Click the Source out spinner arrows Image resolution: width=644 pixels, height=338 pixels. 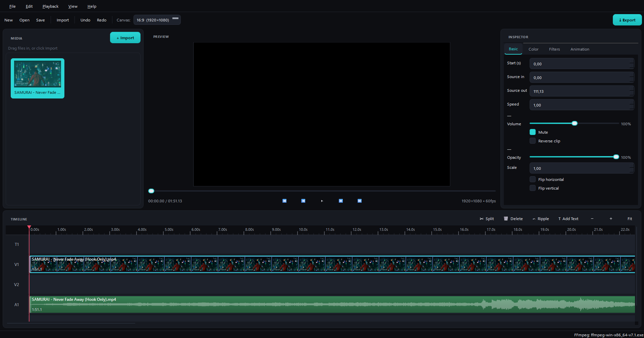click(632, 91)
